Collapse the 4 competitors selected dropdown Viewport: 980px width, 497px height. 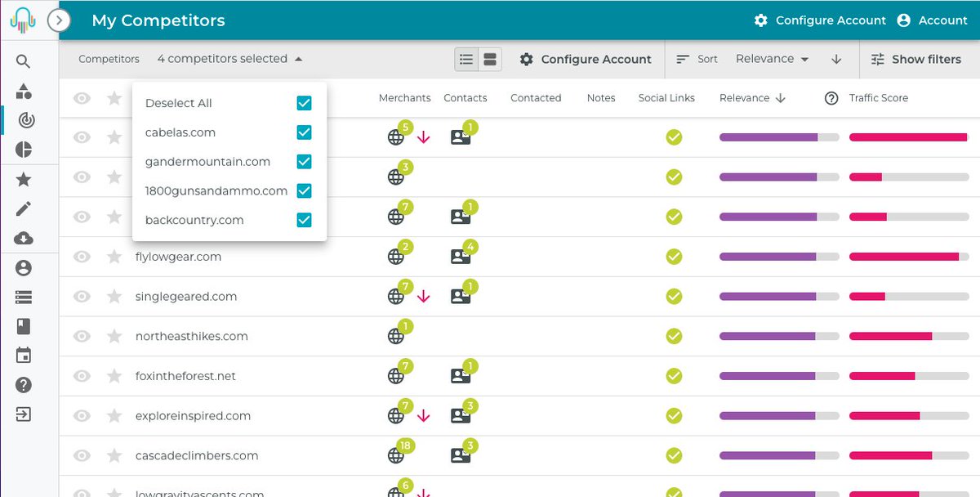[230, 59]
